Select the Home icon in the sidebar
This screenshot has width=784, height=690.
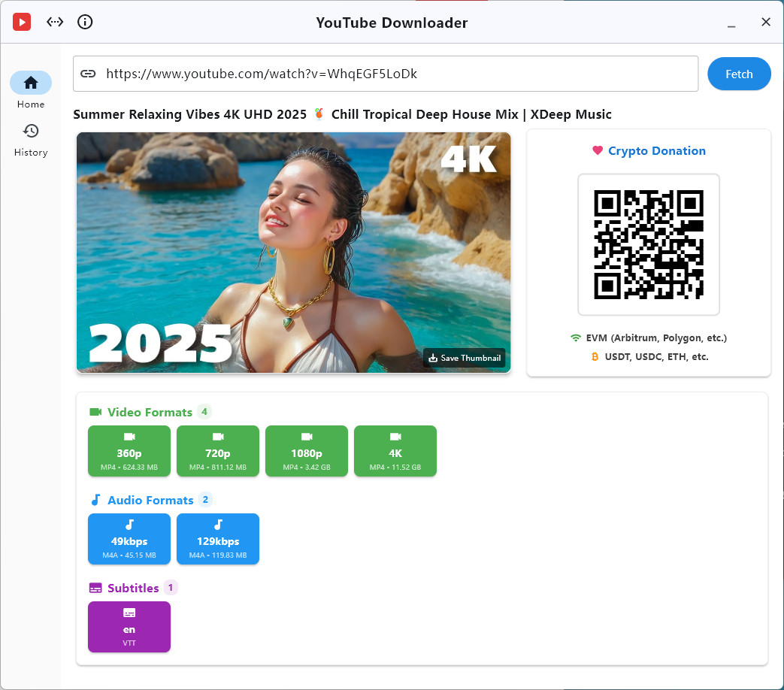point(31,83)
